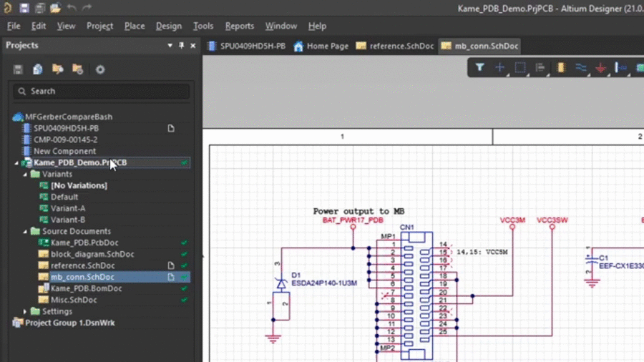Click the GND power port icon

coord(601,68)
